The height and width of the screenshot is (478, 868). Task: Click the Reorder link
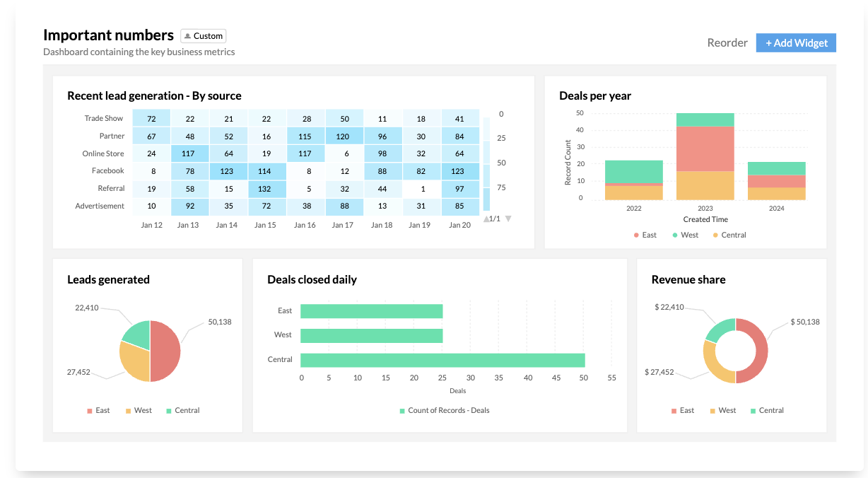[x=727, y=42]
